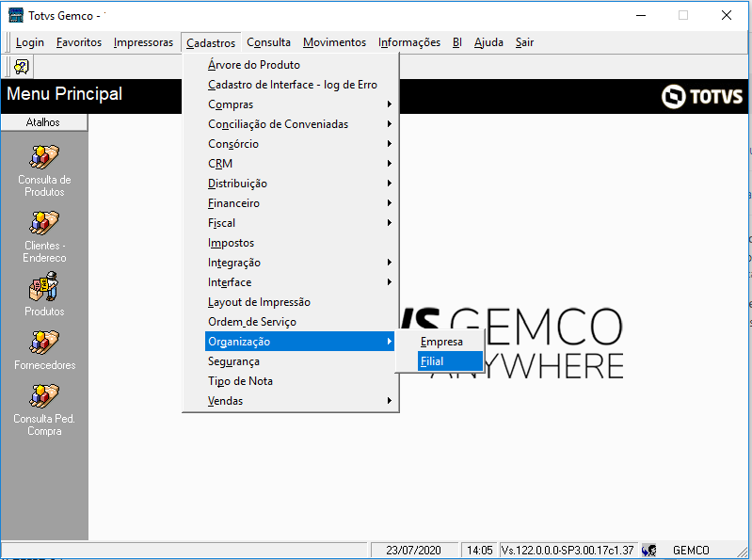Open the Consulta menu
This screenshot has width=752, height=560.
click(268, 42)
